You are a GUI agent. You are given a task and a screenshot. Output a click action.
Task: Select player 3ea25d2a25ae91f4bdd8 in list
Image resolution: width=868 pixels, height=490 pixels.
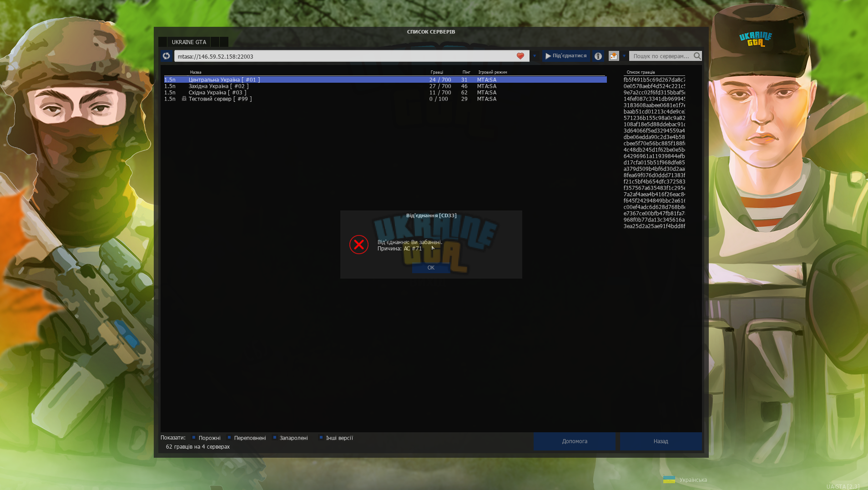click(x=654, y=226)
